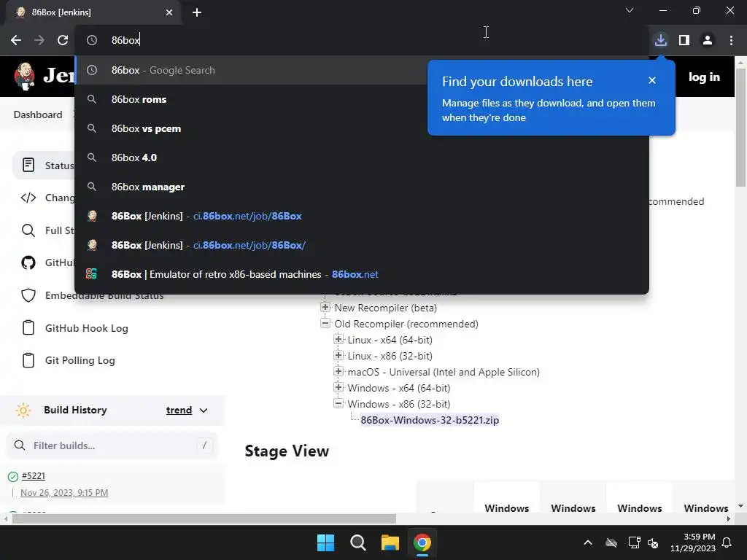
Task: Expand Windows - x64 (64-bit) node
Action: pyautogui.click(x=338, y=388)
